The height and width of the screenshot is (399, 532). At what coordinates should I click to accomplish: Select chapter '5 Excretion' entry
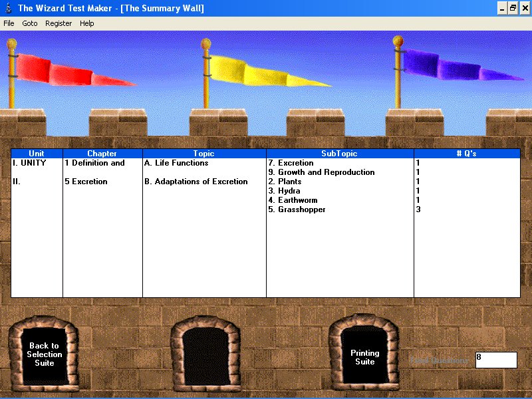coord(86,182)
